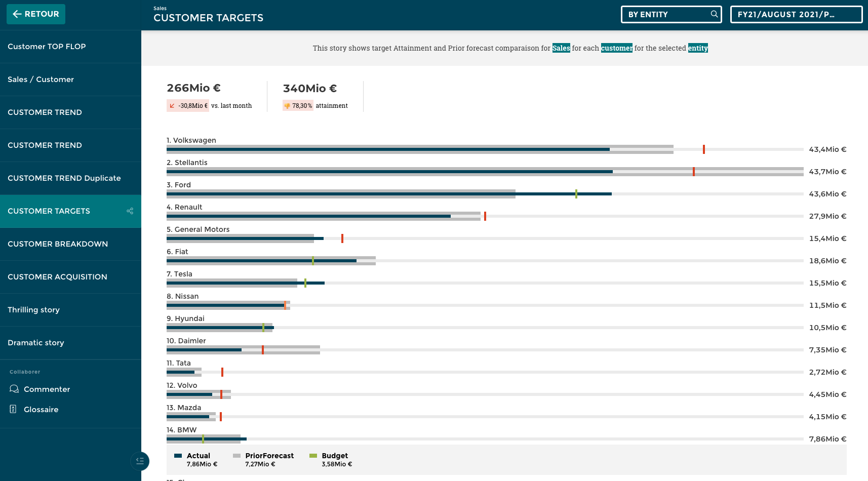The height and width of the screenshot is (481, 868).
Task: Switch to the Customer TOP FLOP story
Action: click(x=47, y=46)
